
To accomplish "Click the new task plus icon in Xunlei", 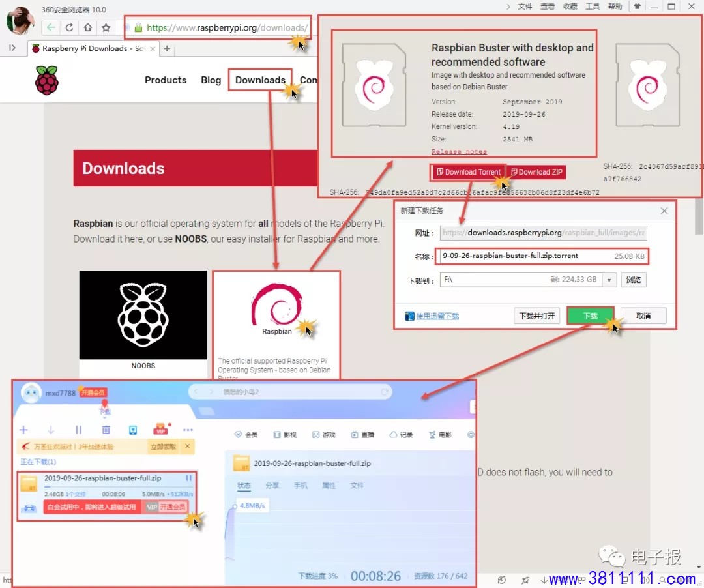I will click(24, 430).
